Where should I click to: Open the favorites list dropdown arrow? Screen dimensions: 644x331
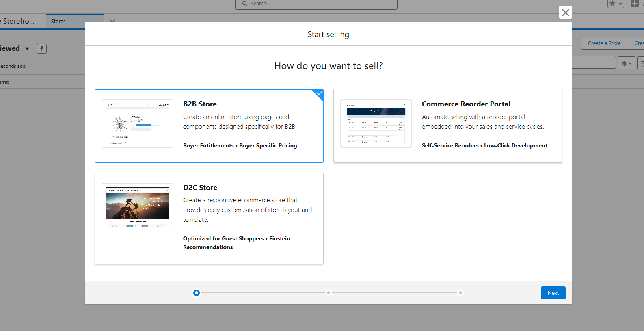click(620, 4)
